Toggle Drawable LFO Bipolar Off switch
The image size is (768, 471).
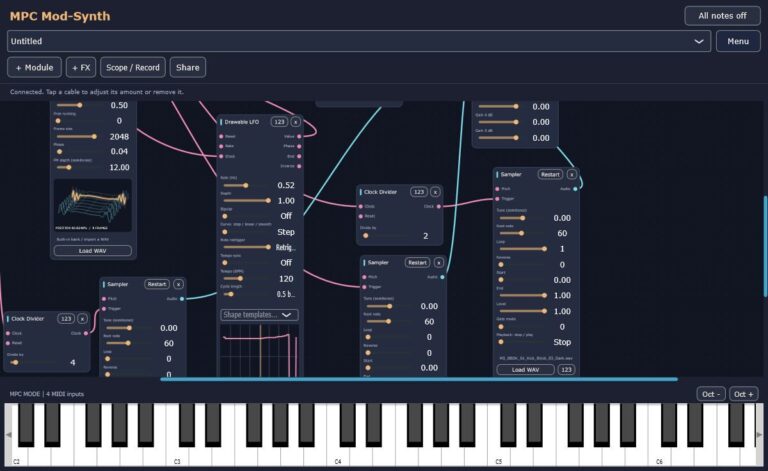247,216
